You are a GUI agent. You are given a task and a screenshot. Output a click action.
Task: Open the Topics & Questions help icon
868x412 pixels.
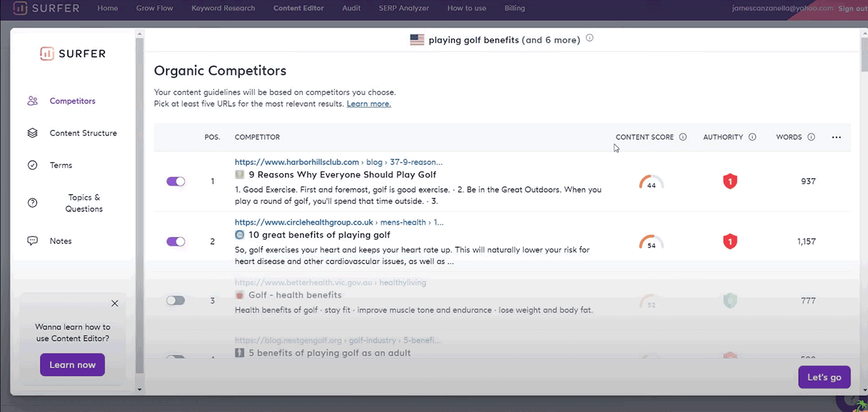pyautogui.click(x=33, y=203)
